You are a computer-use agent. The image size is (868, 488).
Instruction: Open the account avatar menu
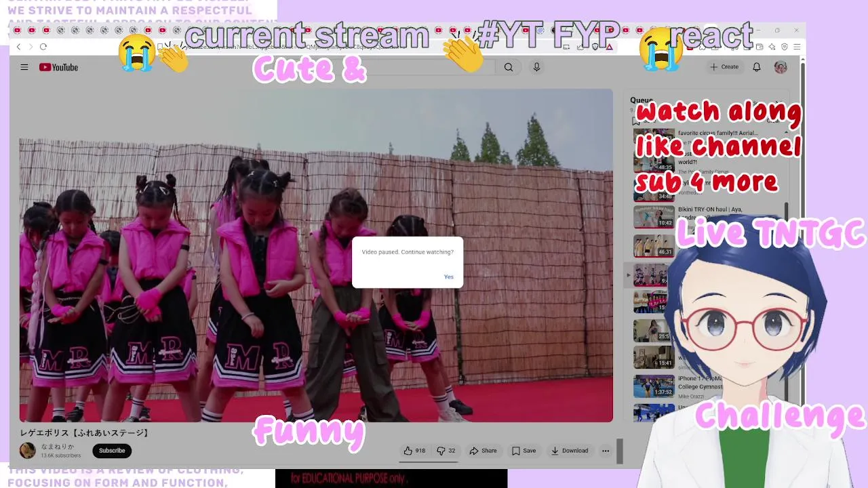781,67
